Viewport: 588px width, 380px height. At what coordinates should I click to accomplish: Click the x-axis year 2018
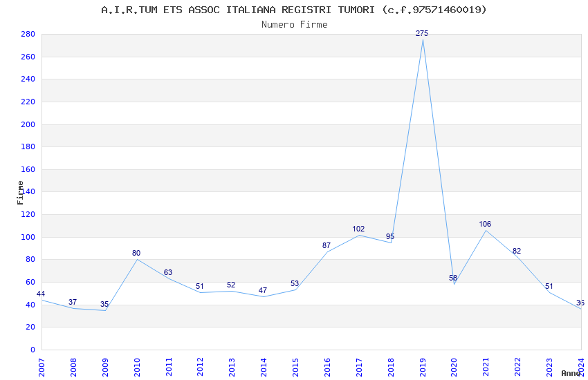(x=391, y=368)
